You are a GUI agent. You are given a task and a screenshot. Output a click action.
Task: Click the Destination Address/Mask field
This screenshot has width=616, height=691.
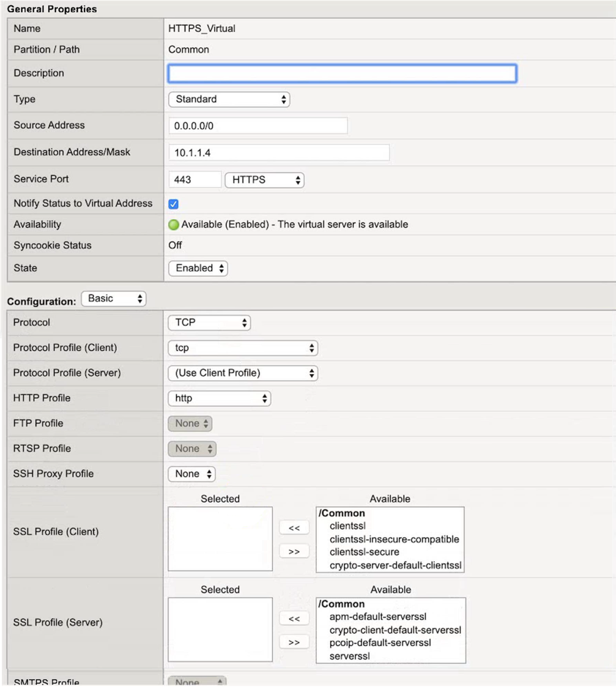pos(279,153)
